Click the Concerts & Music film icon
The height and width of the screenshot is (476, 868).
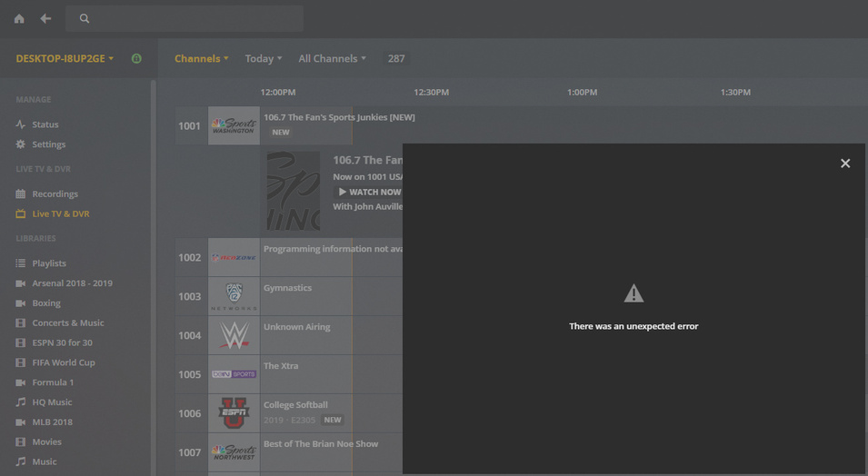21,323
